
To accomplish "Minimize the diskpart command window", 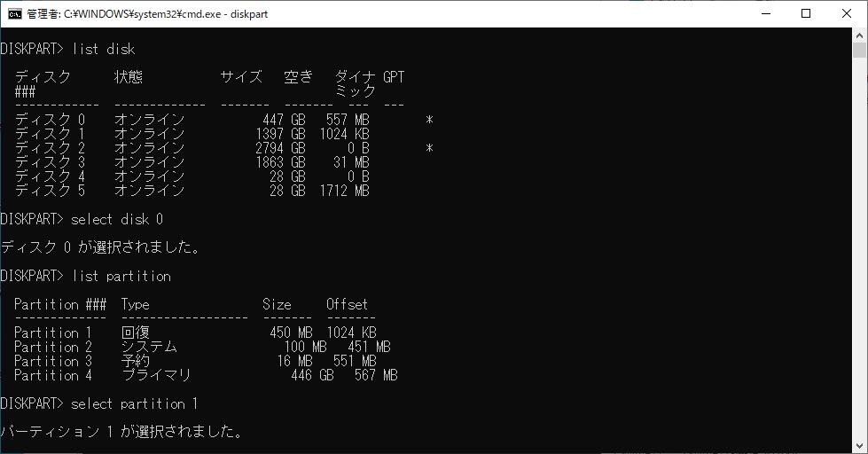I will (x=765, y=13).
